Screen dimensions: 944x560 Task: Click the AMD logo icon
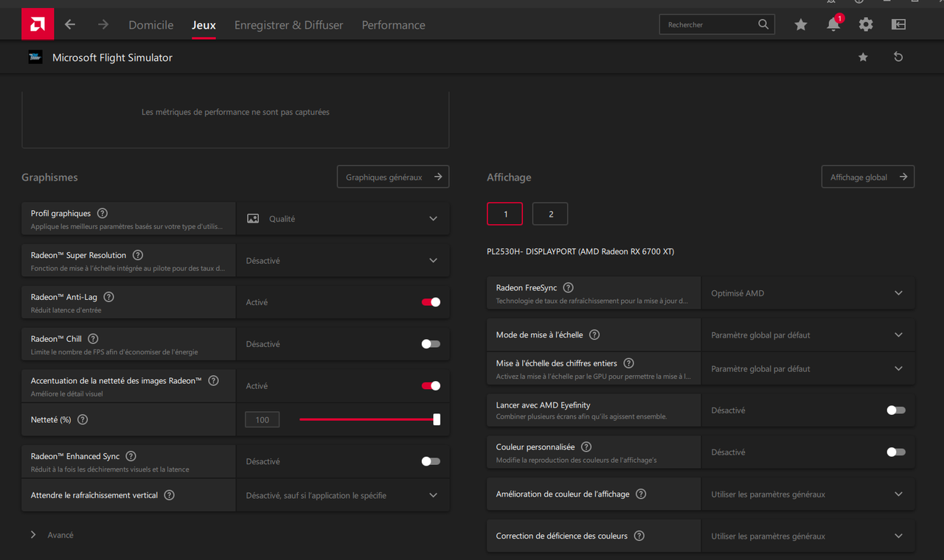coord(37,24)
